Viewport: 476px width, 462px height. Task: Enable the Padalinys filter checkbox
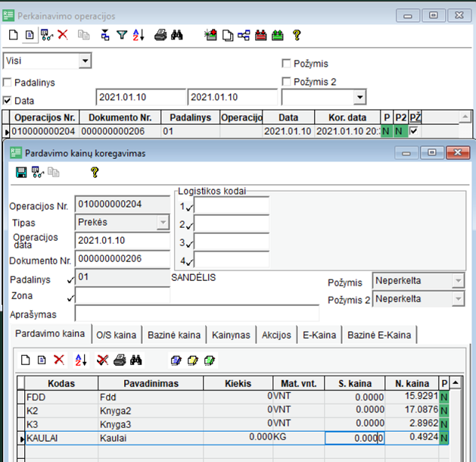[x=8, y=83]
